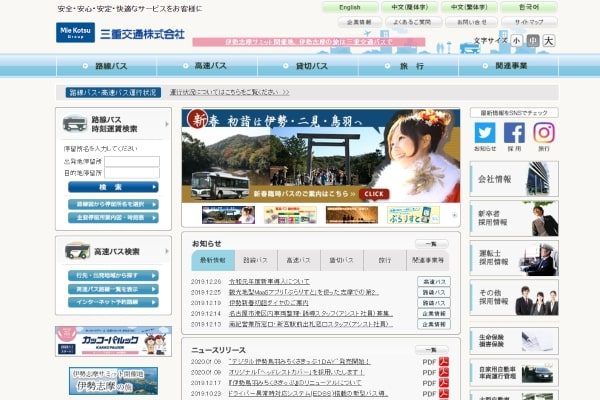
Task: Focus the 出発地停留所 input field
Action: [x=132, y=162]
